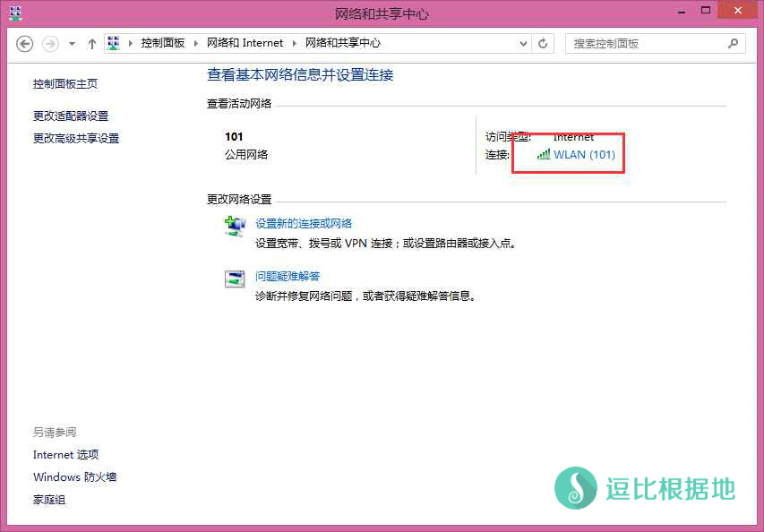
Task: Go to 控制面板 in the breadcrumb
Action: click(x=162, y=43)
